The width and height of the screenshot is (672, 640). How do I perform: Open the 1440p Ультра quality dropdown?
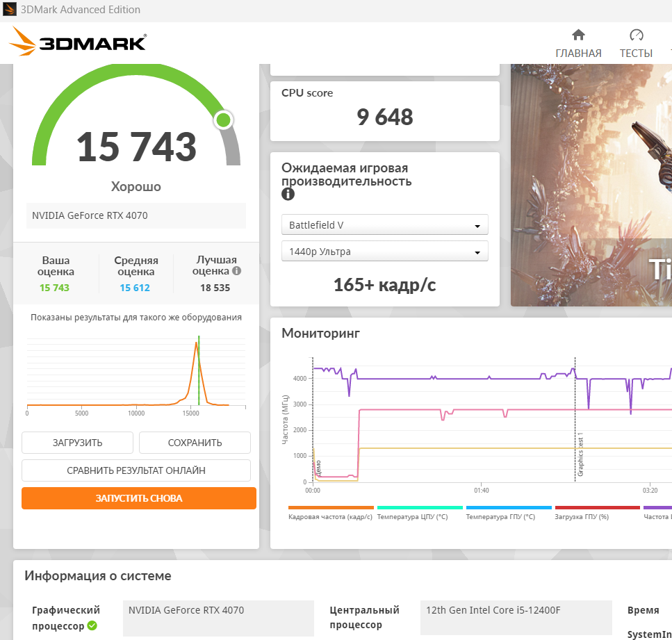384,251
